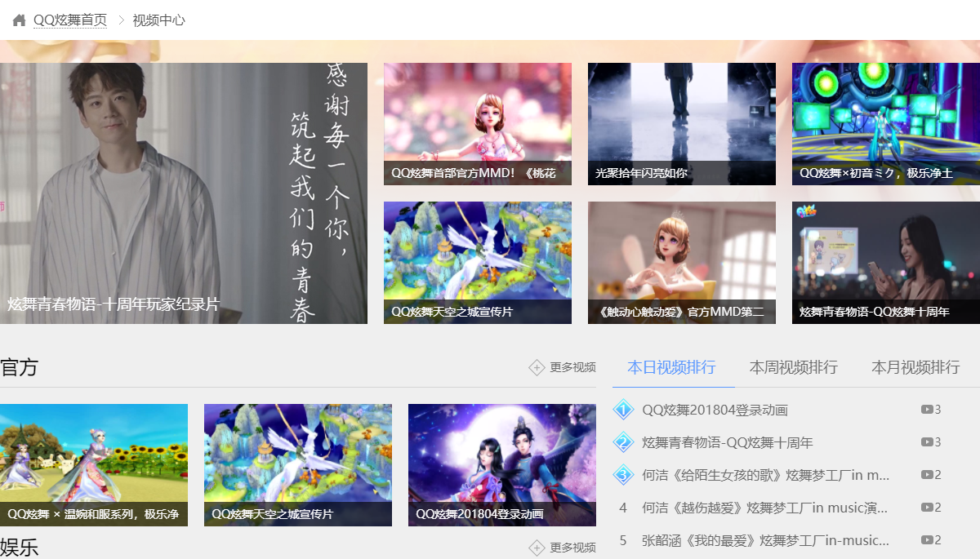The image size is (980, 559).
Task: Click play-count icon on 炫舞青春物语-QQ炫舞十周年 ranking row
Action: (927, 442)
